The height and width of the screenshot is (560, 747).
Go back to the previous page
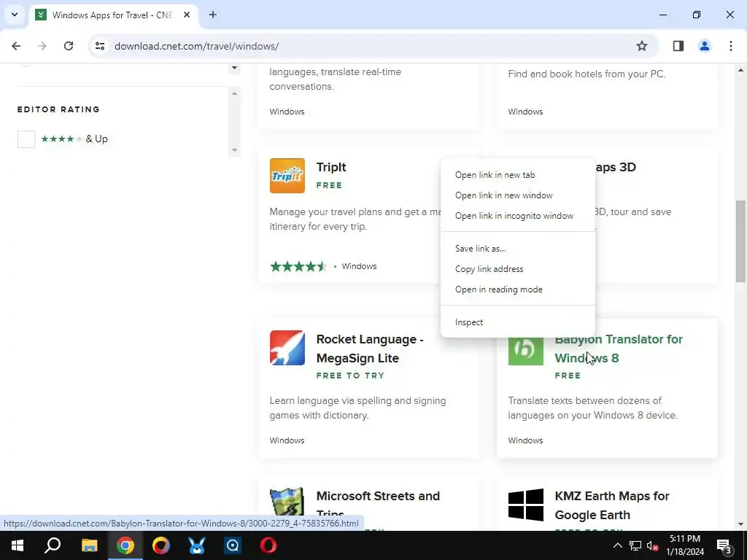pos(16,46)
